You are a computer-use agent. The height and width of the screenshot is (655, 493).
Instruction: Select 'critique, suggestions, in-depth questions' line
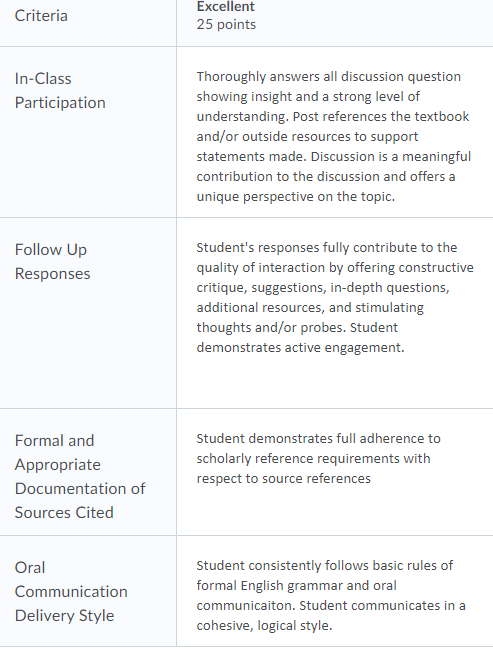pyautogui.click(x=323, y=287)
